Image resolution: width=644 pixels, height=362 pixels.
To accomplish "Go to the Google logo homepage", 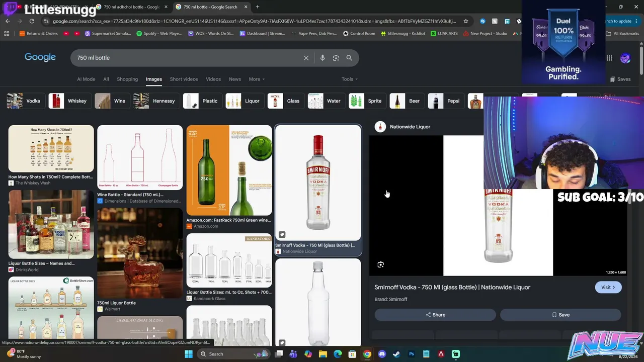I will [40, 57].
